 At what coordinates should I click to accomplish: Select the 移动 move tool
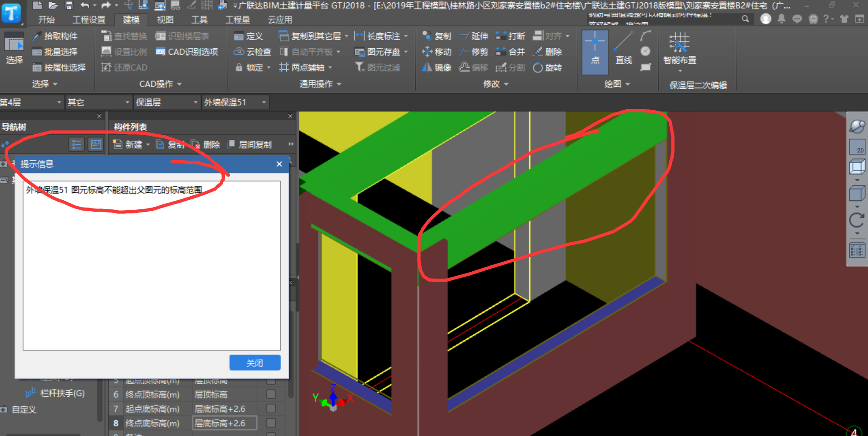(x=436, y=52)
